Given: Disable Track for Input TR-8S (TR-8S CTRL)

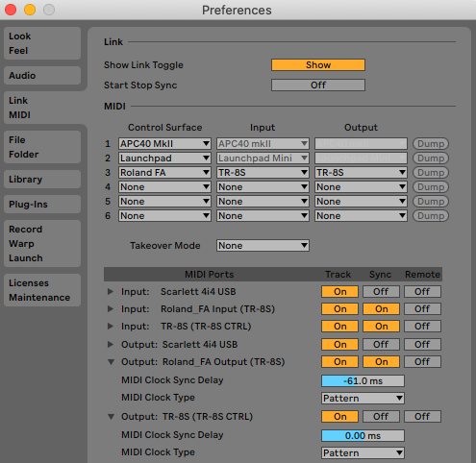Looking at the screenshot, I should [x=339, y=327].
